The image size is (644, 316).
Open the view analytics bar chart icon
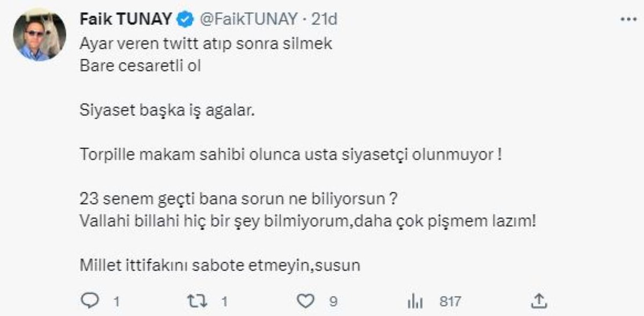click(417, 300)
